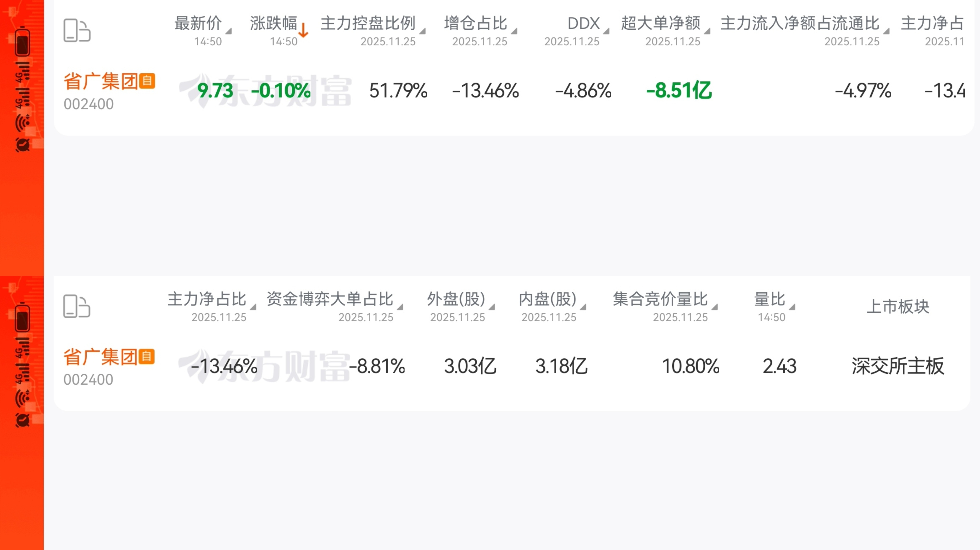Viewport: 980px width, 550px height.
Task: Open 省广集团 stock in top table
Action: [101, 81]
